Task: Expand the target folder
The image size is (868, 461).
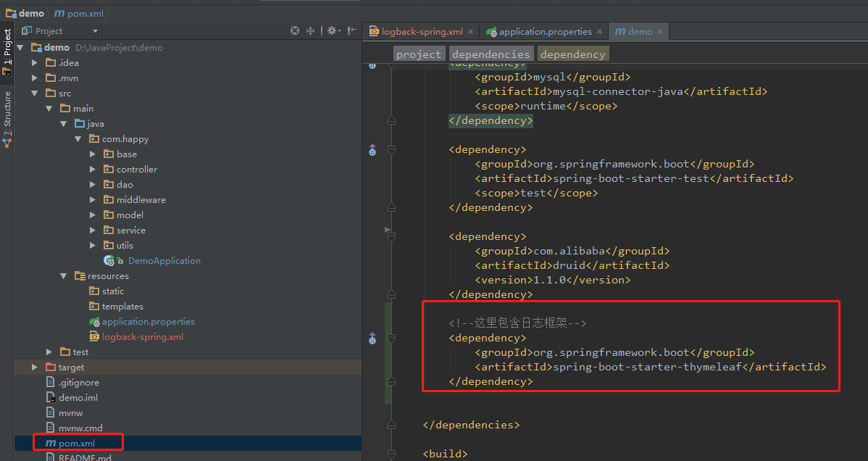Action: [x=35, y=367]
